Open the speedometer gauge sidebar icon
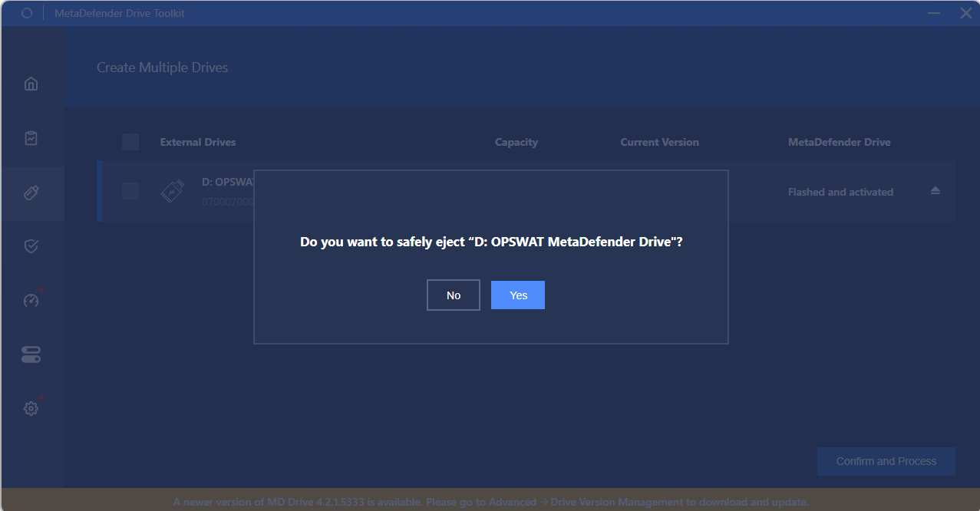Viewport: 980px width, 511px height. coord(31,301)
